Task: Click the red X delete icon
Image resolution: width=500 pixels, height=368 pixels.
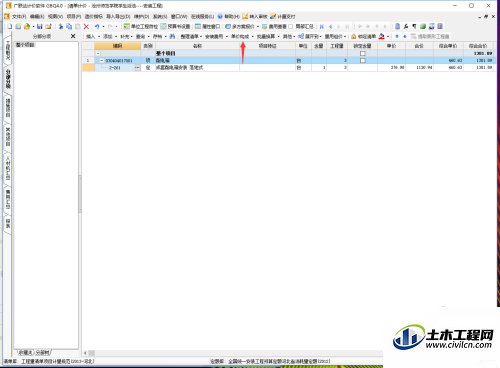Action: click(86, 26)
